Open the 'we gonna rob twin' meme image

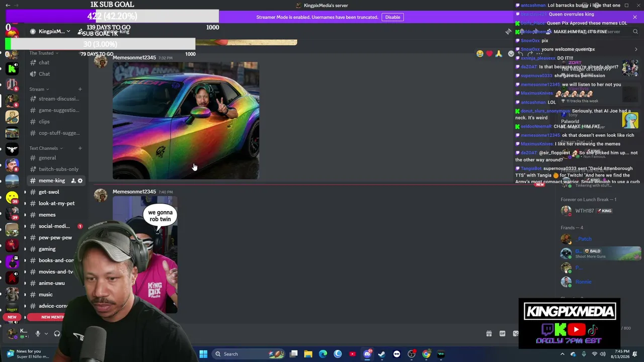coord(145,255)
